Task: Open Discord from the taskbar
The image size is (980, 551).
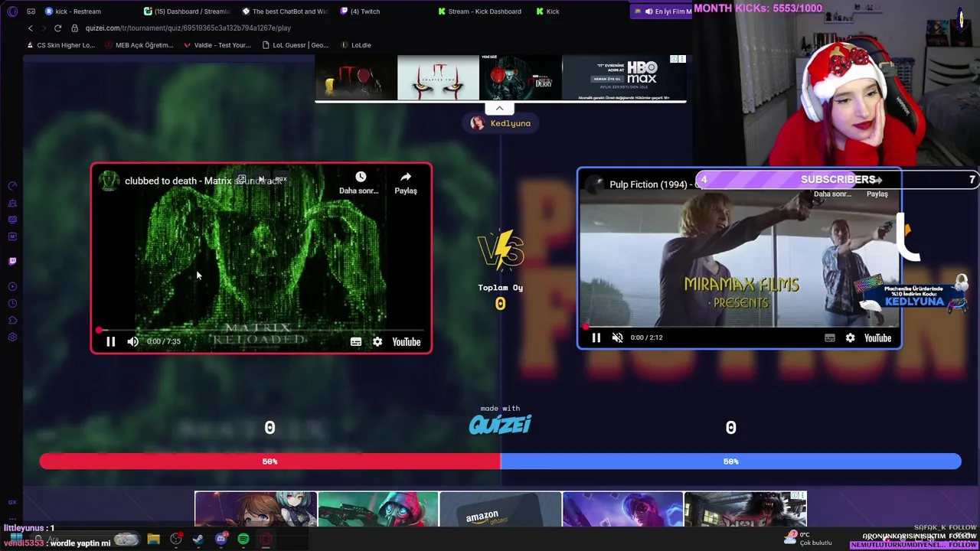Action: [220, 539]
